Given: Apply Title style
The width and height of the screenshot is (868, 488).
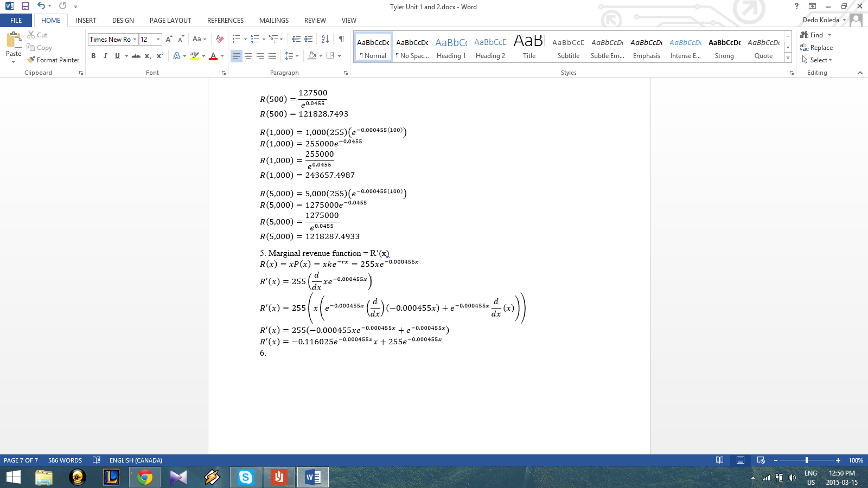Looking at the screenshot, I should (x=529, y=48).
